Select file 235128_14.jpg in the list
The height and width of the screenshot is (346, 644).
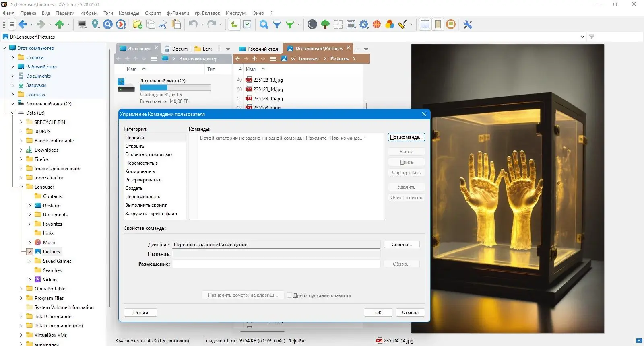[268, 89]
